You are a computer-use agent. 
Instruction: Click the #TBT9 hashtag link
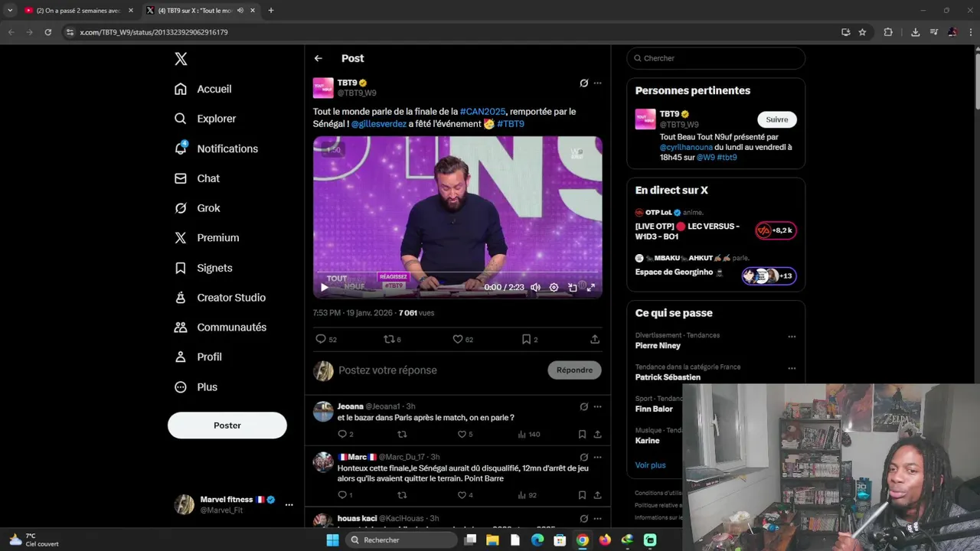pos(511,124)
